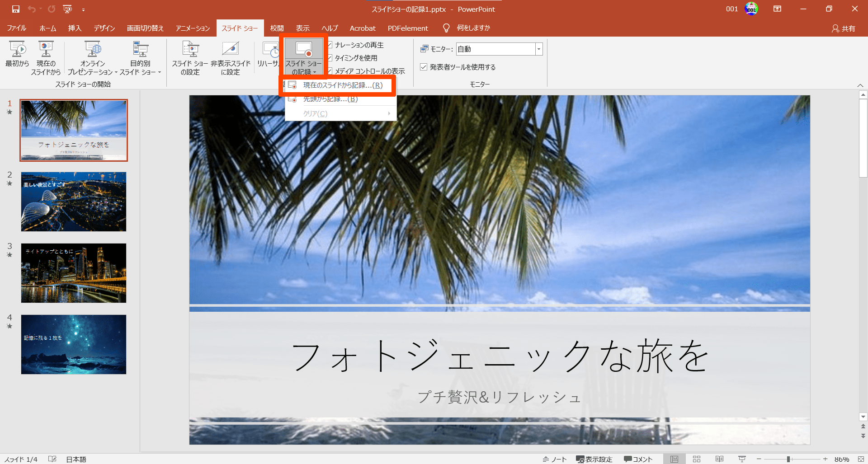Open the アニメーション ribbon tab

pyautogui.click(x=193, y=28)
